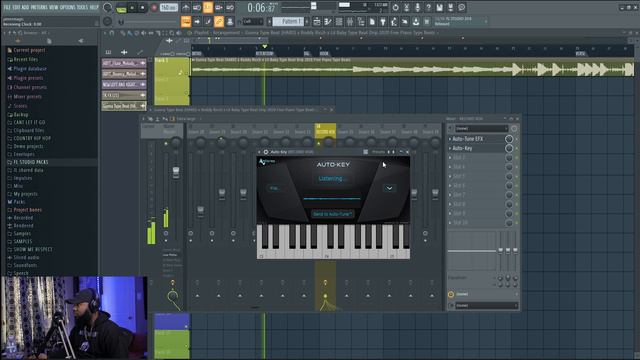Click the question mark help icon
The width and height of the screenshot is (640, 360).
[428, 7]
